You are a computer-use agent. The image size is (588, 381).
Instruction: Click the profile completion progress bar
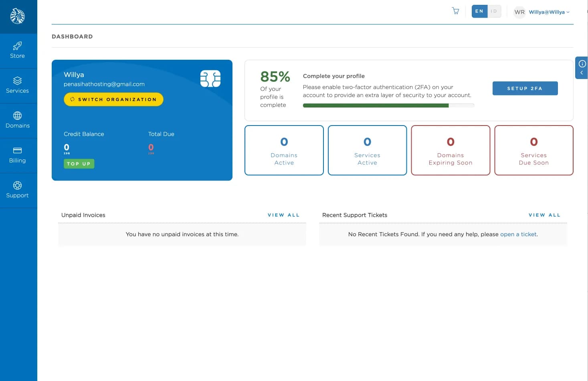pyautogui.click(x=388, y=105)
